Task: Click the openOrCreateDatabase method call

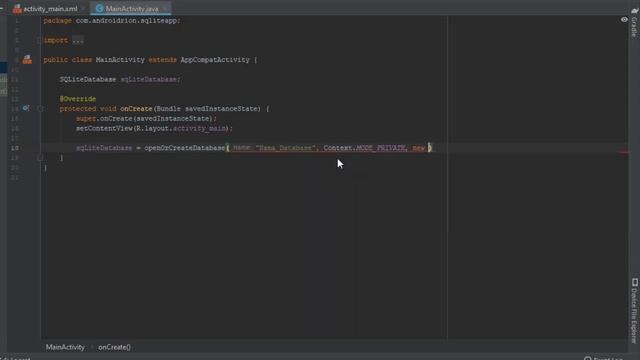Action: (184, 148)
